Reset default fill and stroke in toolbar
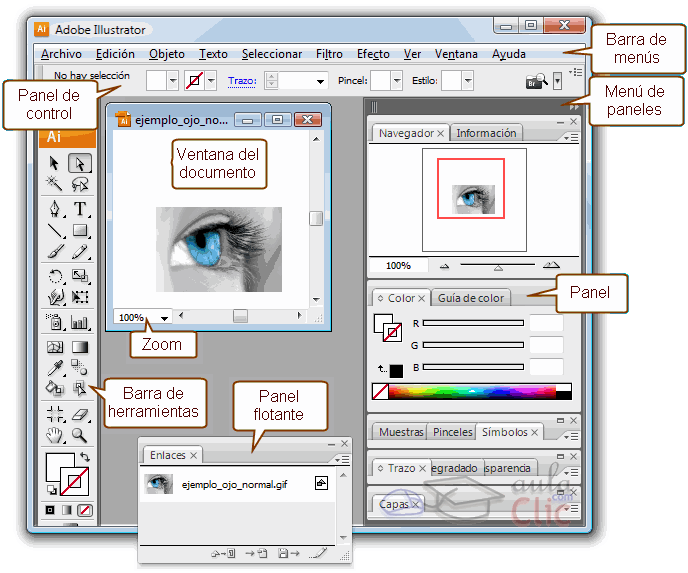 point(51,490)
